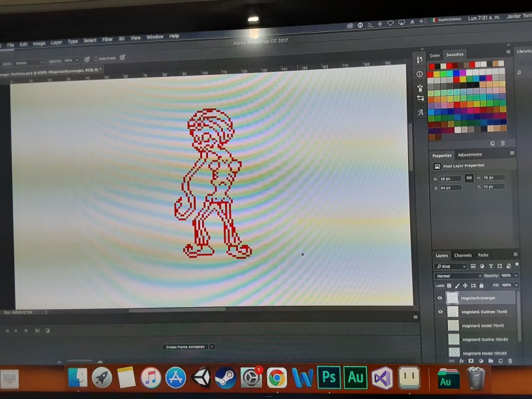Screen dimensions: 532x399
Task: Switch to the Adjustments tab
Action: [469, 155]
